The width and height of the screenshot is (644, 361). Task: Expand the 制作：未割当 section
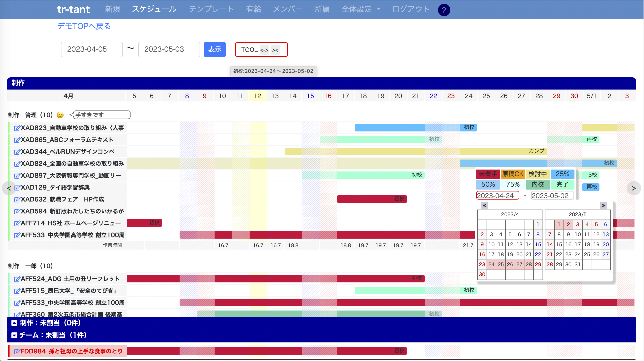pos(14,323)
